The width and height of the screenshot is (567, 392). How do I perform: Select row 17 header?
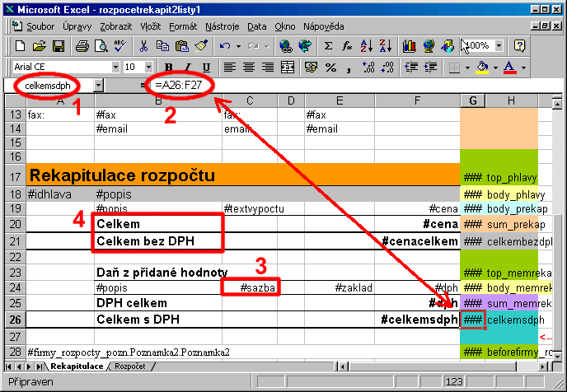pos(13,175)
